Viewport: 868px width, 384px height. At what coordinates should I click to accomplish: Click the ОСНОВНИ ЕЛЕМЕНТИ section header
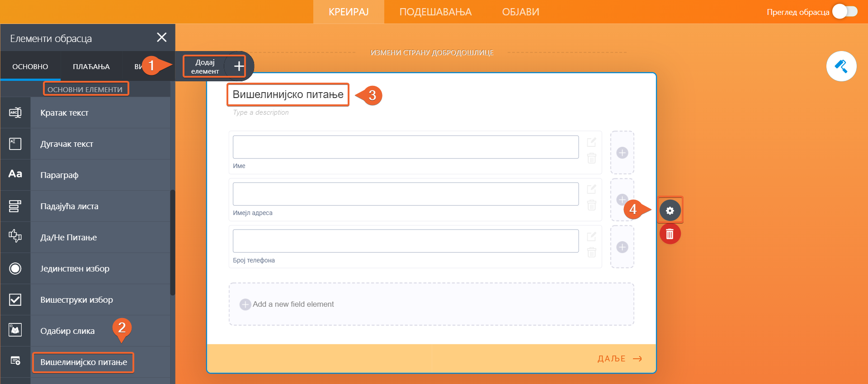[x=85, y=89]
